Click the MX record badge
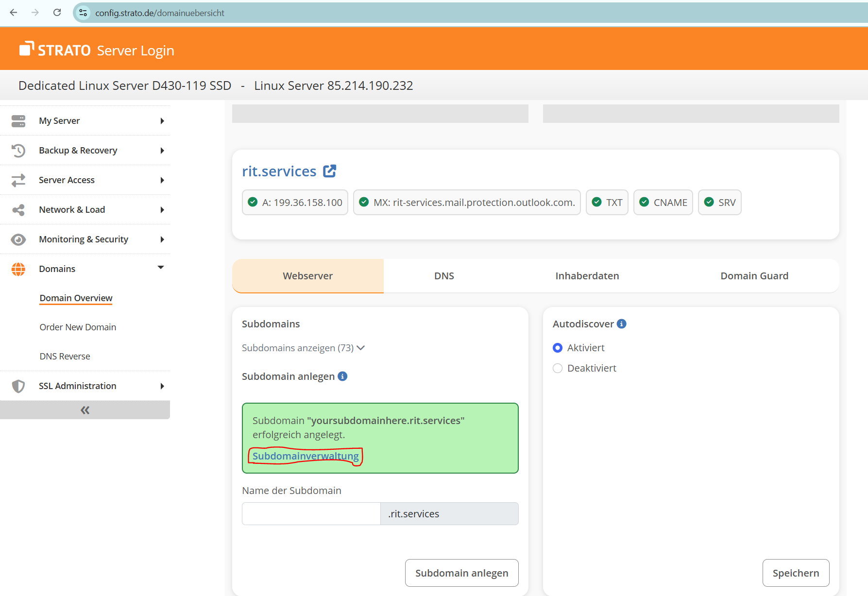Screen dimensions: 868x596 click(x=467, y=202)
